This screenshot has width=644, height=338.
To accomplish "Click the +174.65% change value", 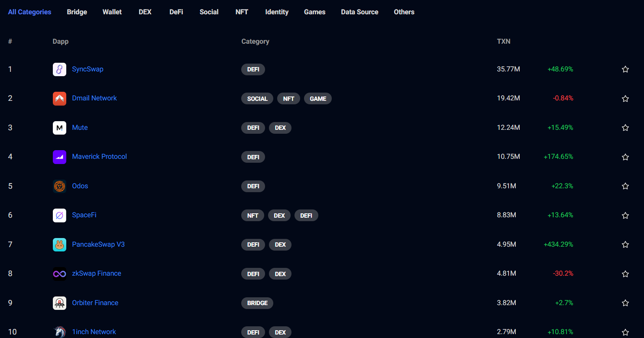I will (x=558, y=157).
